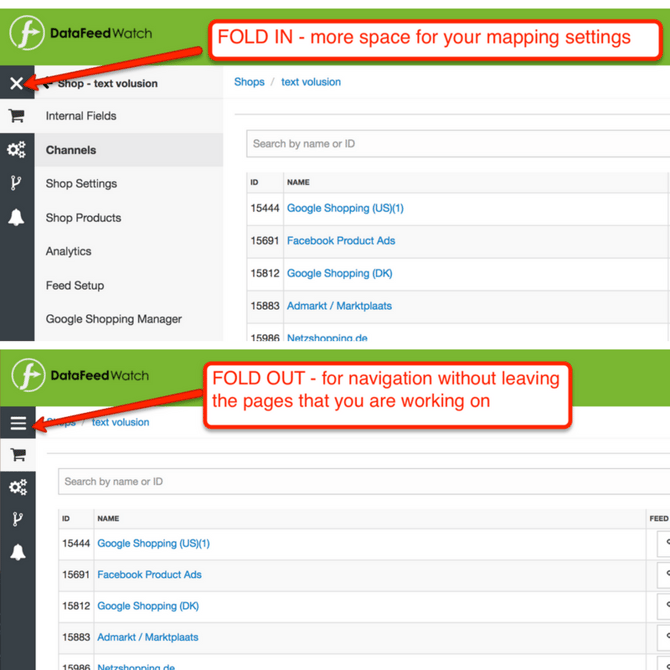Open Facebook Product Ads in top table
670x670 pixels.
pos(341,241)
